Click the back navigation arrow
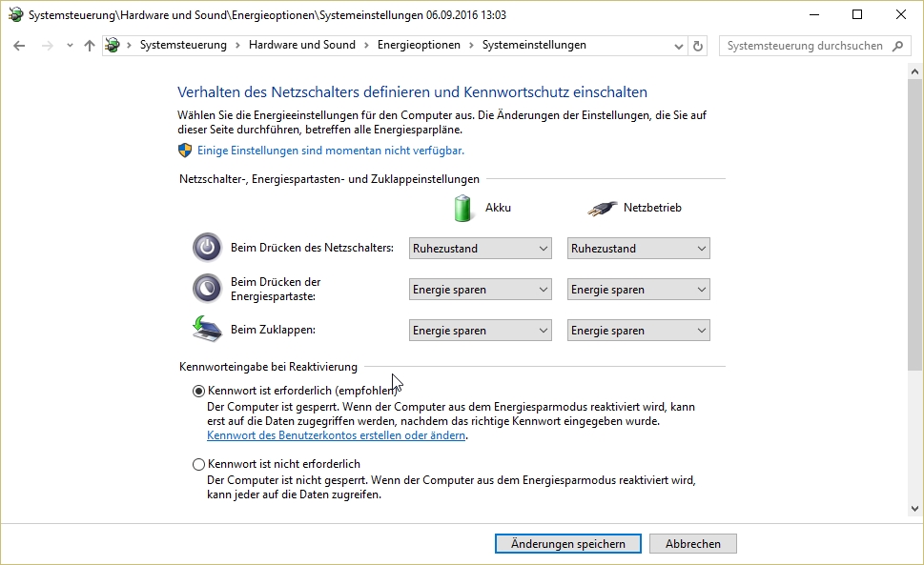Screen dimensions: 924x565 tap(19, 46)
